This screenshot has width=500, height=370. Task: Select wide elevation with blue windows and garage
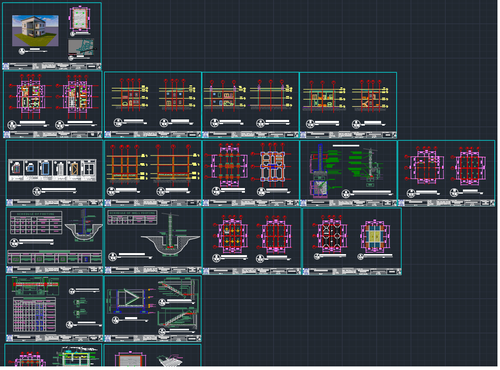click(x=224, y=96)
